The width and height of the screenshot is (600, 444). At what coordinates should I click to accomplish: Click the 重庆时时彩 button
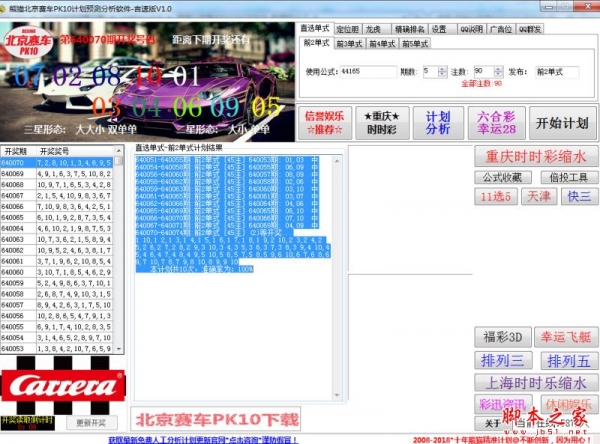click(382, 123)
